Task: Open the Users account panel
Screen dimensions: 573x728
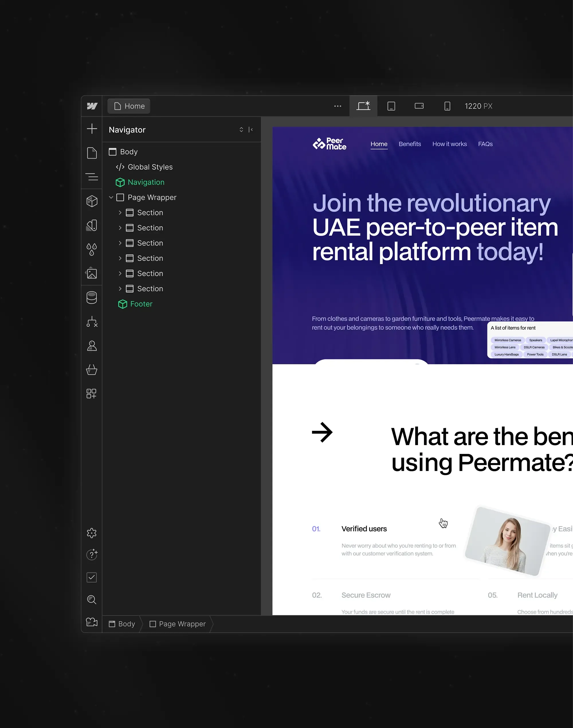Action: (92, 346)
